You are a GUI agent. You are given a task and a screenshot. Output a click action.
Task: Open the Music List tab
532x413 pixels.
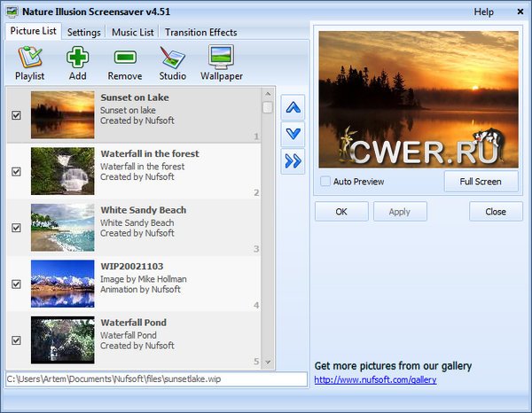pyautogui.click(x=134, y=33)
